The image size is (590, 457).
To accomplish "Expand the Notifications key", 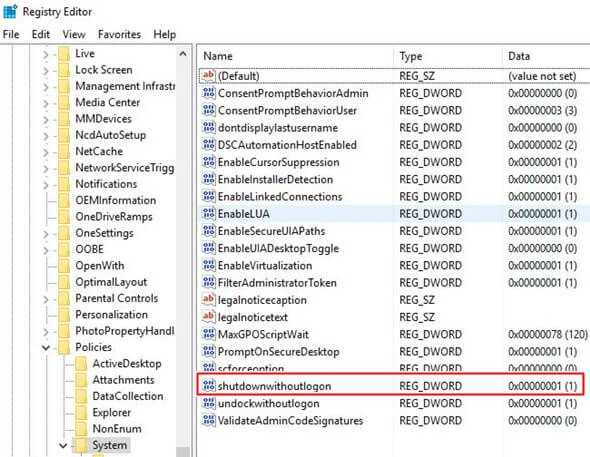I will 46,185.
